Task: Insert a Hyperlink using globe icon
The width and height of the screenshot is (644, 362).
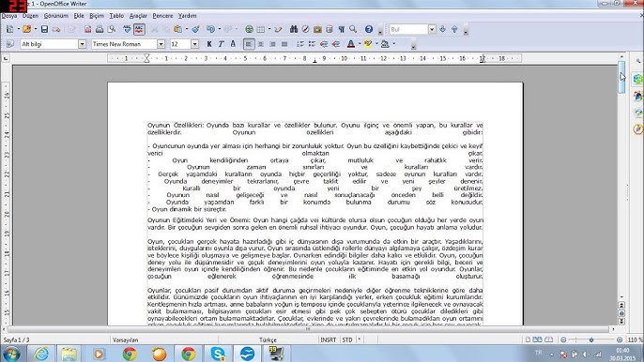Action: [249, 30]
